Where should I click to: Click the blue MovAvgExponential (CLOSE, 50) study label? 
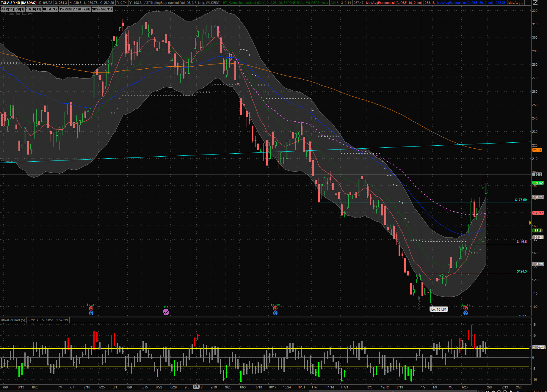[x=465, y=3]
